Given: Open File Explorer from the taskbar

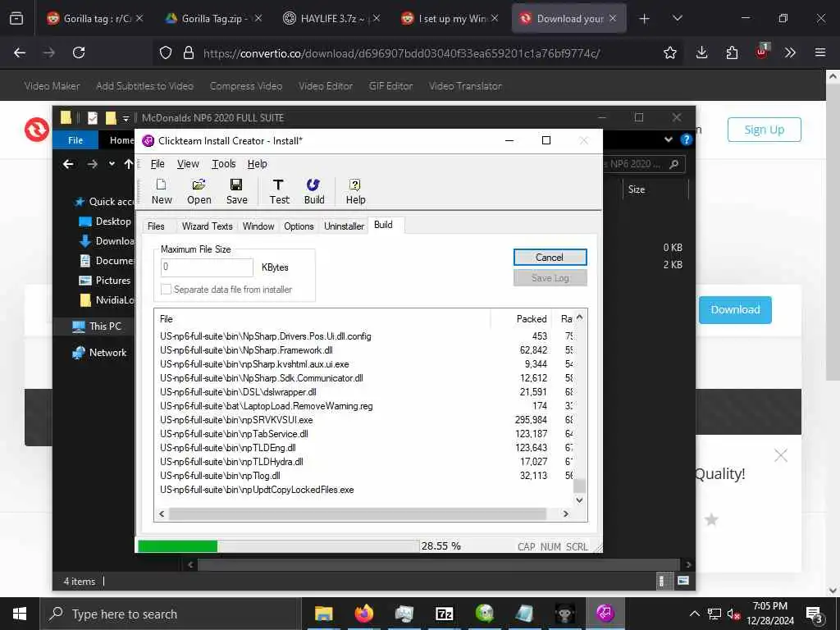Looking at the screenshot, I should (x=323, y=614).
